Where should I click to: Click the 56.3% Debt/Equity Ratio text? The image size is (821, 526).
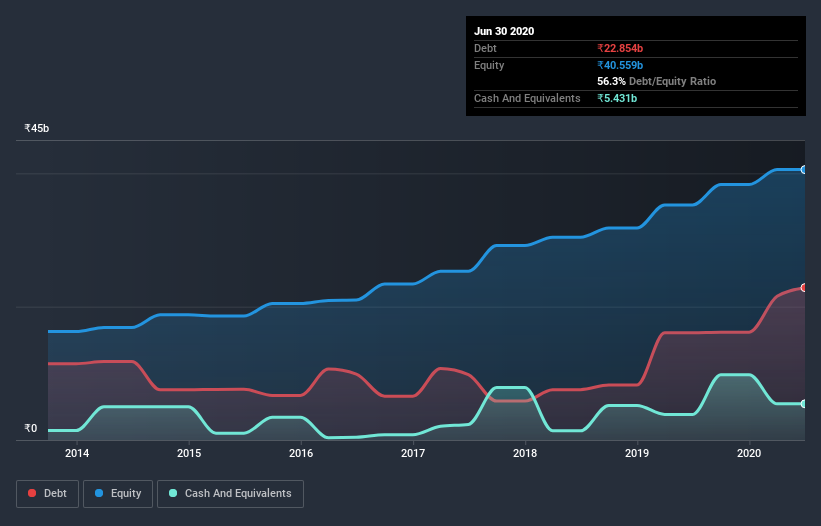(x=657, y=81)
